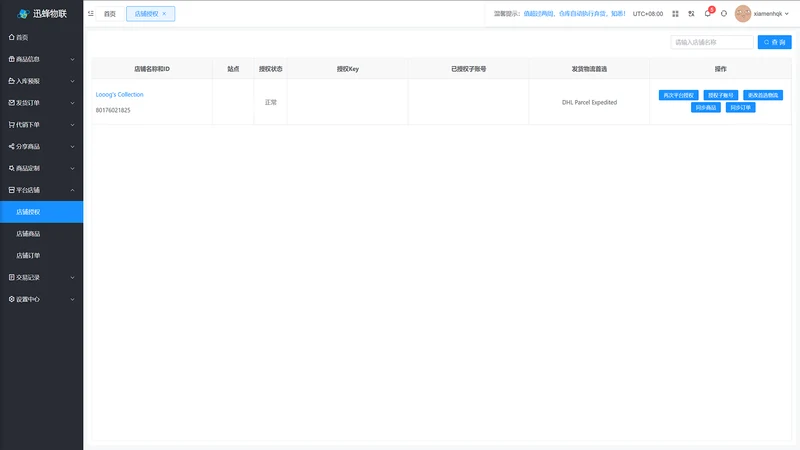Click the 授权状态 column header

click(270, 69)
